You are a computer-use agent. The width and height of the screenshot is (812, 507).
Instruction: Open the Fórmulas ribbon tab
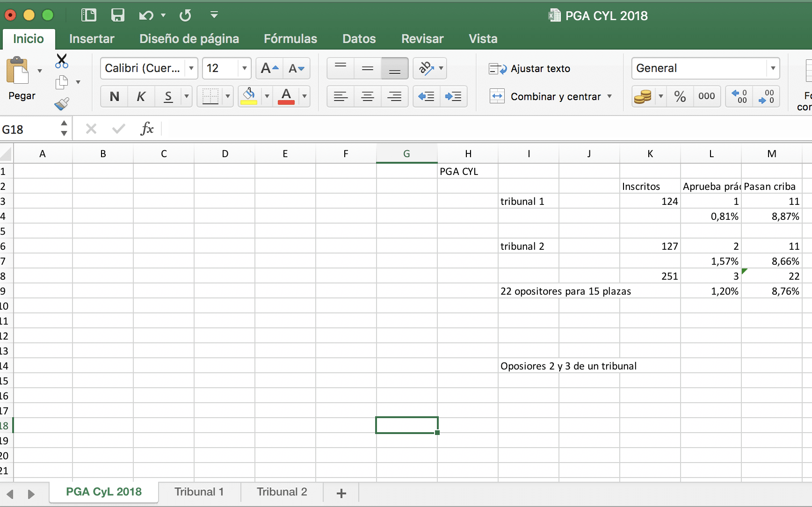click(290, 39)
